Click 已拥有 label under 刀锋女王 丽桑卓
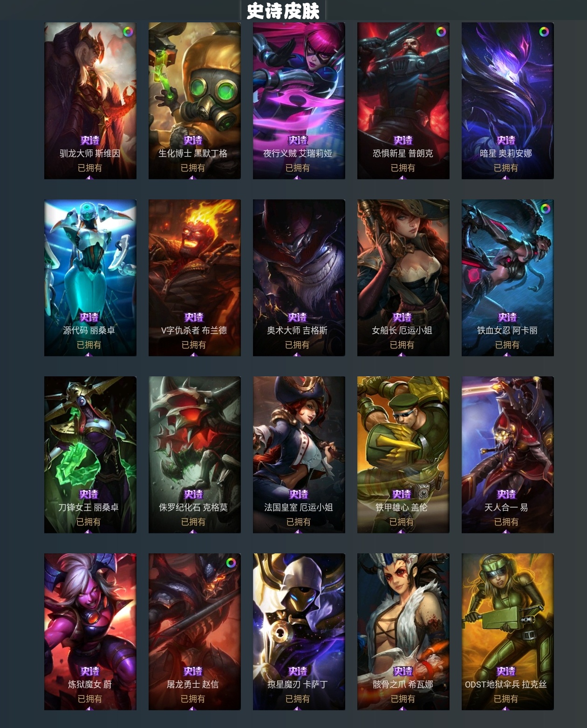Image resolution: width=587 pixels, height=728 pixels. (x=89, y=522)
